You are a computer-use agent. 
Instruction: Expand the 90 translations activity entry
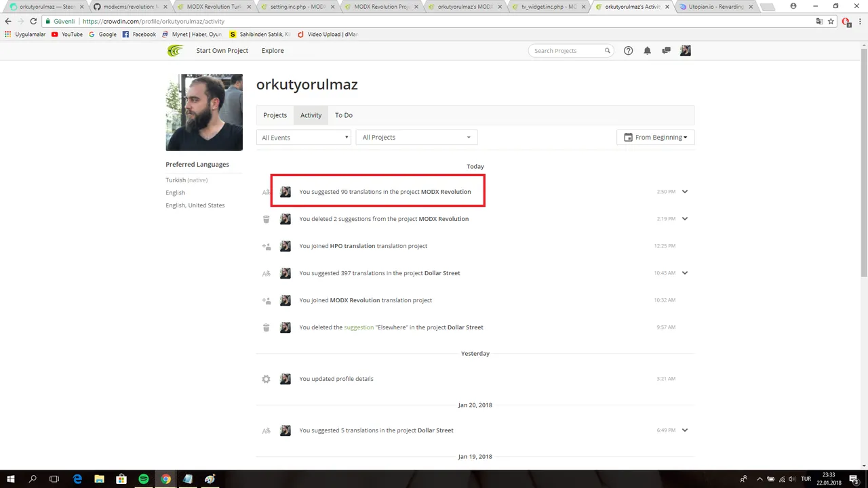click(x=685, y=192)
